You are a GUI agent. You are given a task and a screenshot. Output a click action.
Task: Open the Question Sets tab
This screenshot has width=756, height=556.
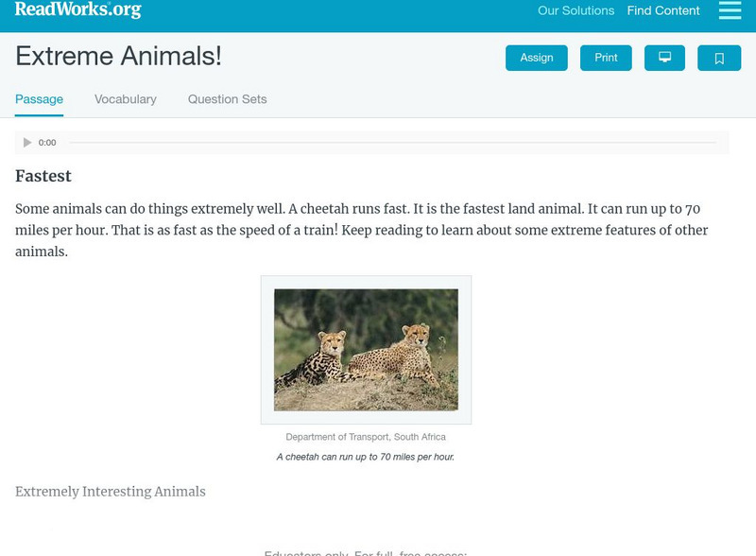pyautogui.click(x=227, y=99)
